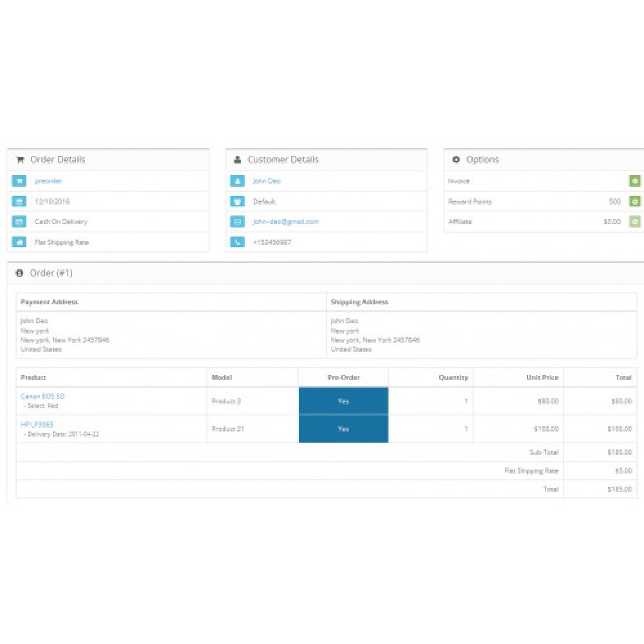Add reward points with the green button
Viewport: 644px width, 644px height.
(635, 201)
